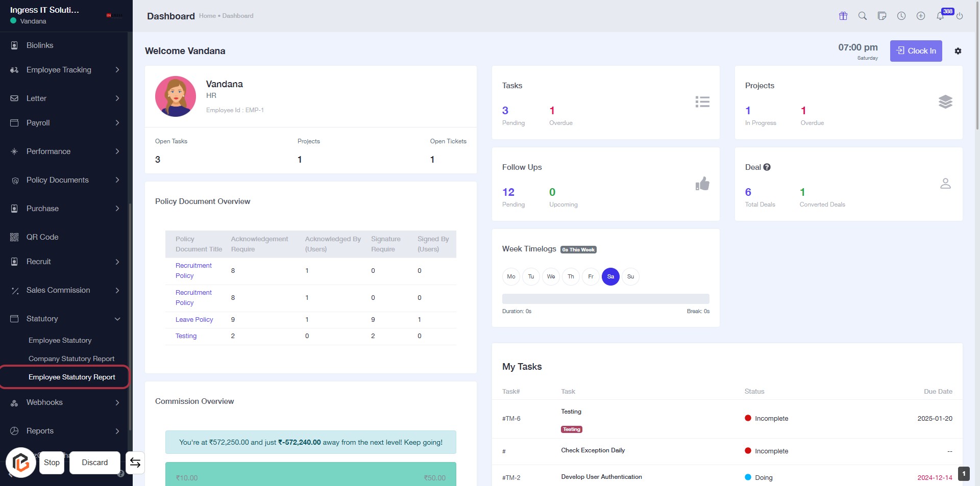Screen dimensions: 980x486
Task: Click the swap arrows icon beside Discard
Action: coord(135,463)
